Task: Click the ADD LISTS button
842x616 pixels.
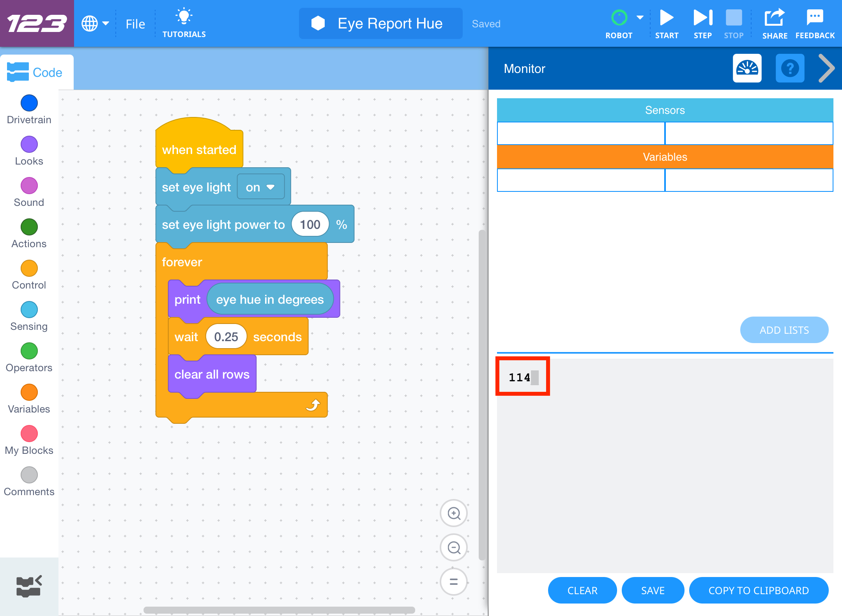Action: pos(784,330)
